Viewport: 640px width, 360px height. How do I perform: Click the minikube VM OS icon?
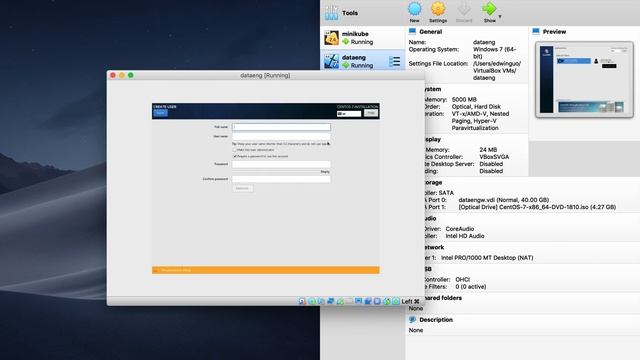click(331, 38)
